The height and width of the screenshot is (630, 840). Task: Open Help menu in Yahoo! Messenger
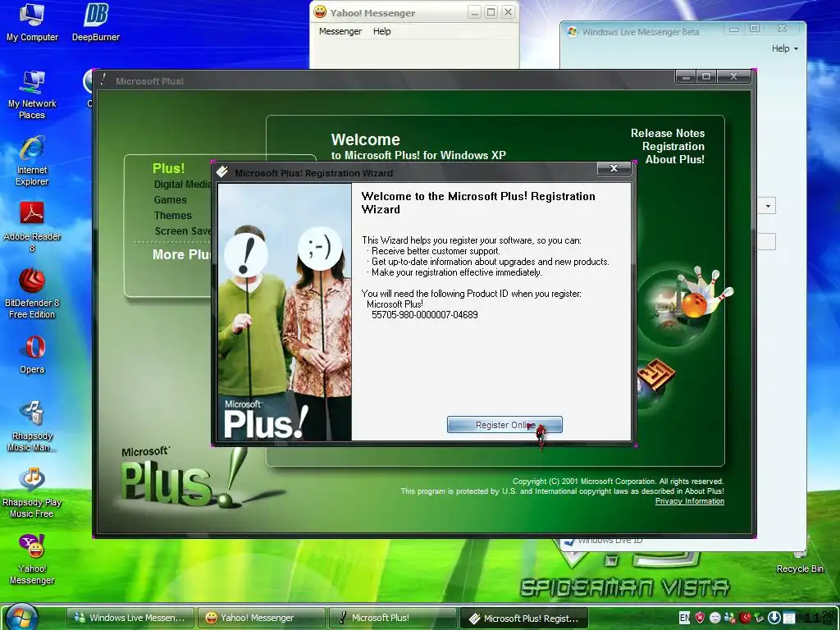tap(382, 31)
